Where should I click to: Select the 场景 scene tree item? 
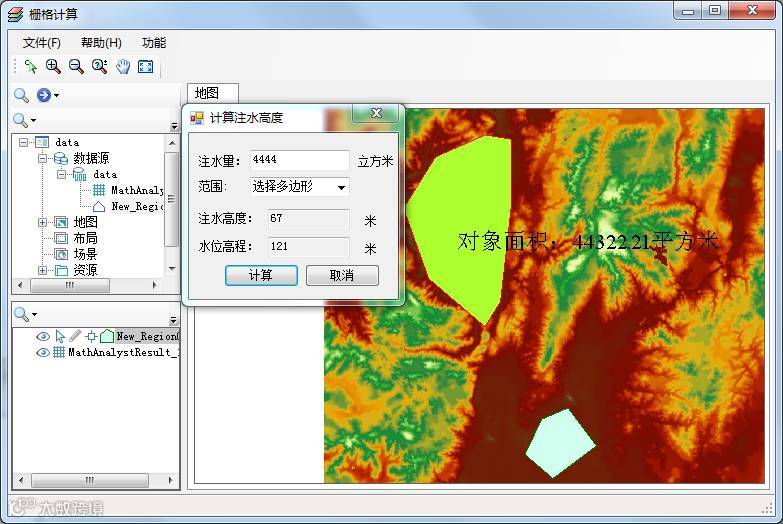click(85, 254)
